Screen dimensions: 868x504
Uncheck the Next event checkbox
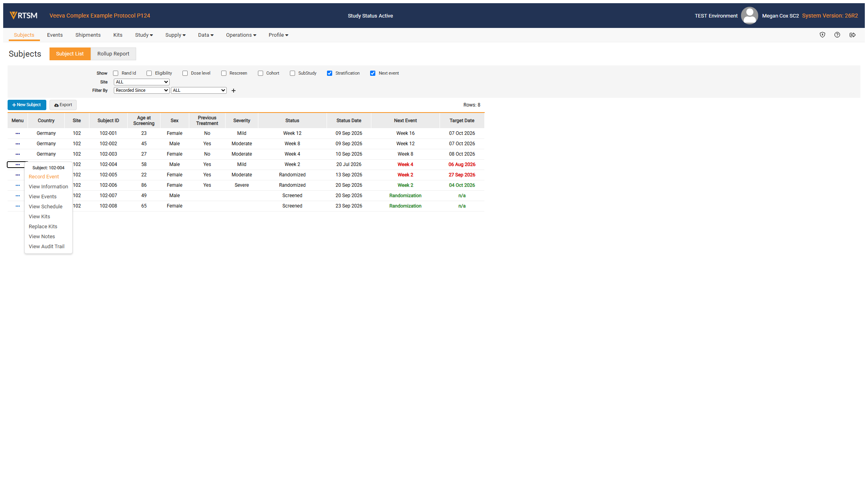coord(373,73)
